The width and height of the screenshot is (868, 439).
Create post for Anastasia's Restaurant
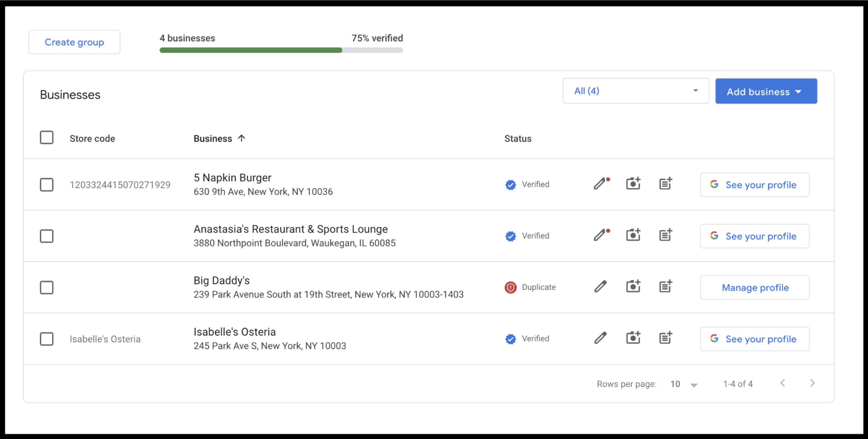click(666, 235)
